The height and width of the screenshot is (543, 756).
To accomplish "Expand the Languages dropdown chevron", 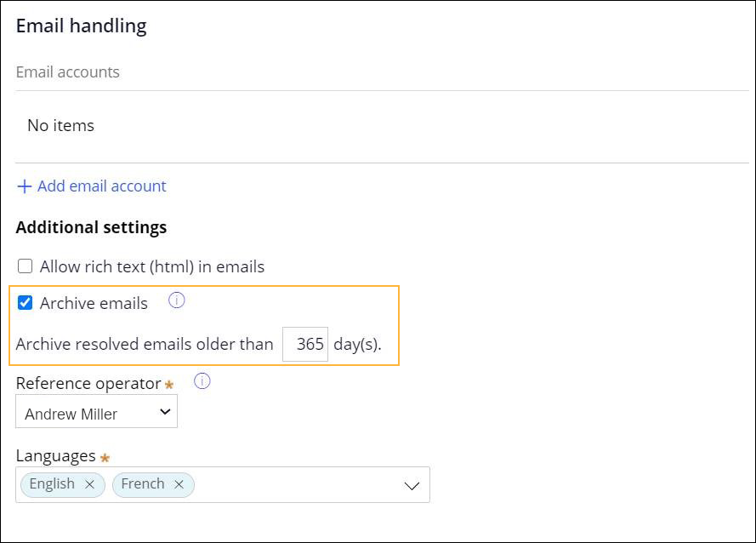I will click(412, 485).
